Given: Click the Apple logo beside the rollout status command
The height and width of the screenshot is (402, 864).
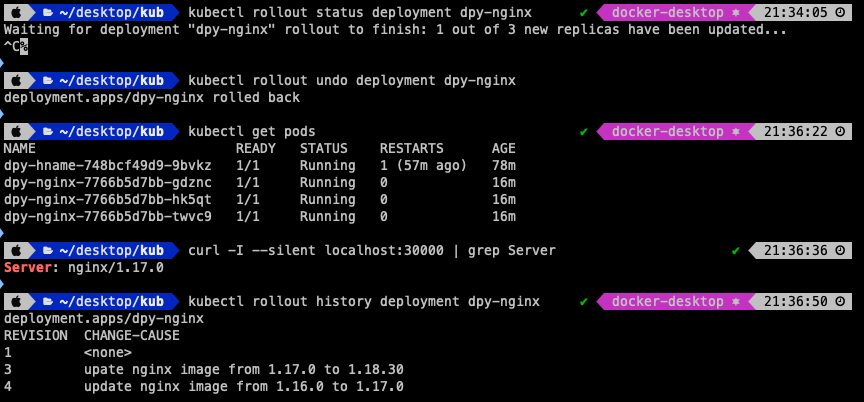Looking at the screenshot, I should click(x=16, y=12).
